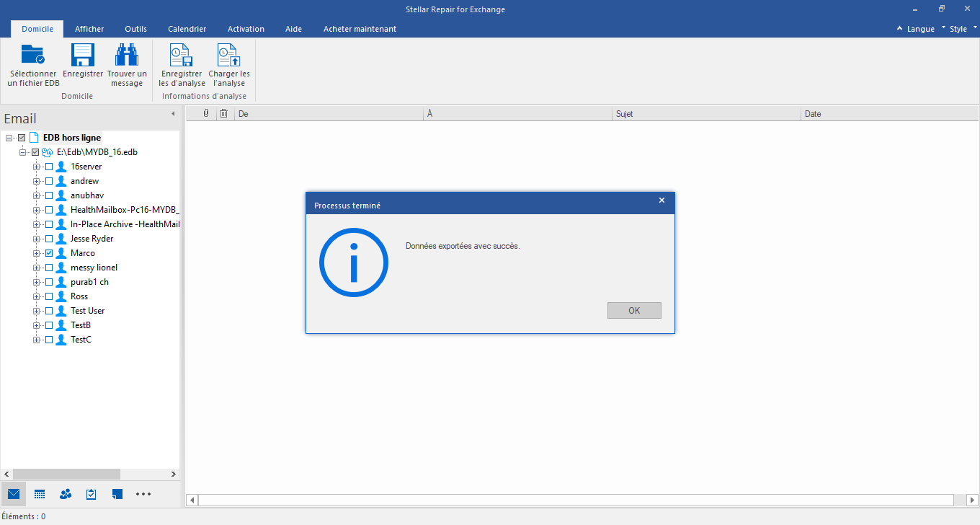Sort messages by Sujet column
Screen dimensions: 980x525
(707, 114)
